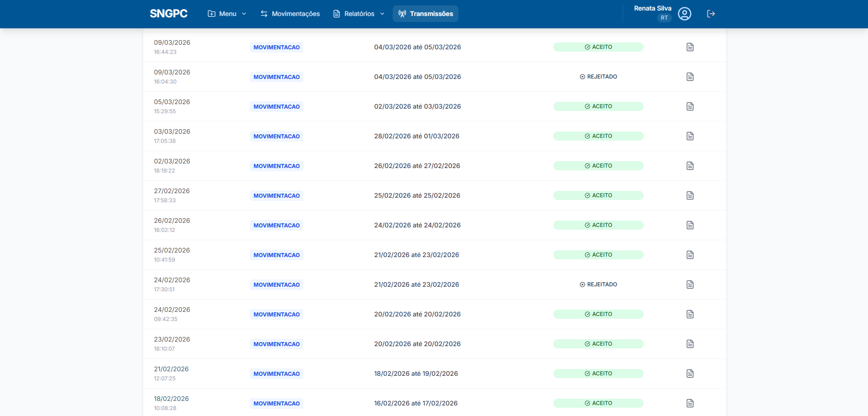Open document icon for 21/02/2026 12:07:25 row
Image resolution: width=868 pixels, height=416 pixels.
click(x=690, y=374)
